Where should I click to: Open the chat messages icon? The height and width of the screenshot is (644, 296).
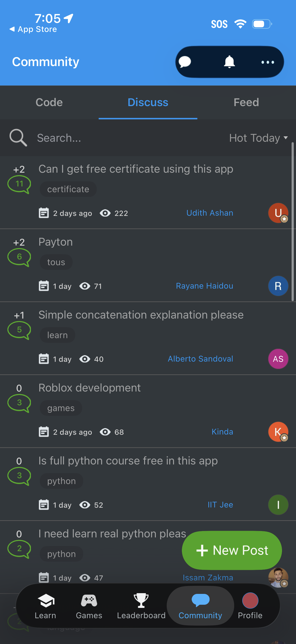[185, 62]
